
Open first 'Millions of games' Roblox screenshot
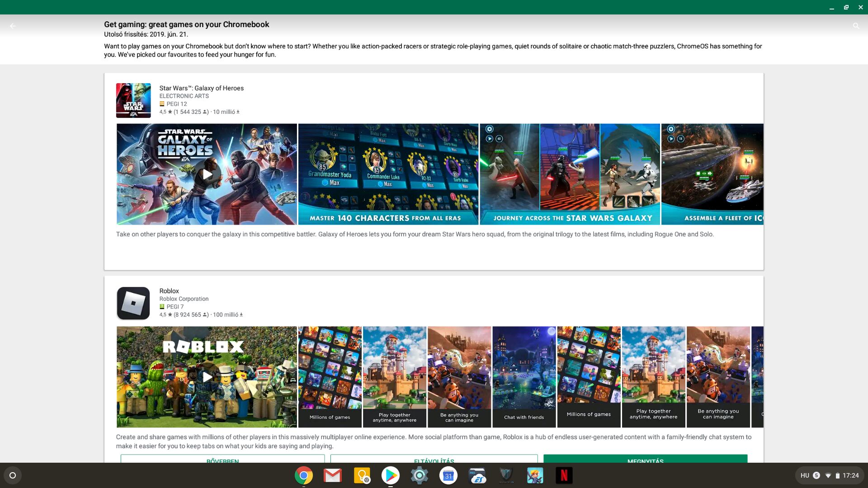point(330,377)
